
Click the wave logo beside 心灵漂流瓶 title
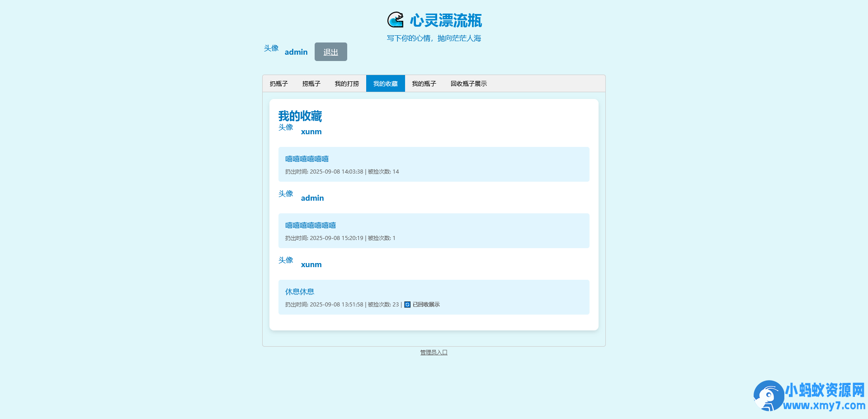395,20
